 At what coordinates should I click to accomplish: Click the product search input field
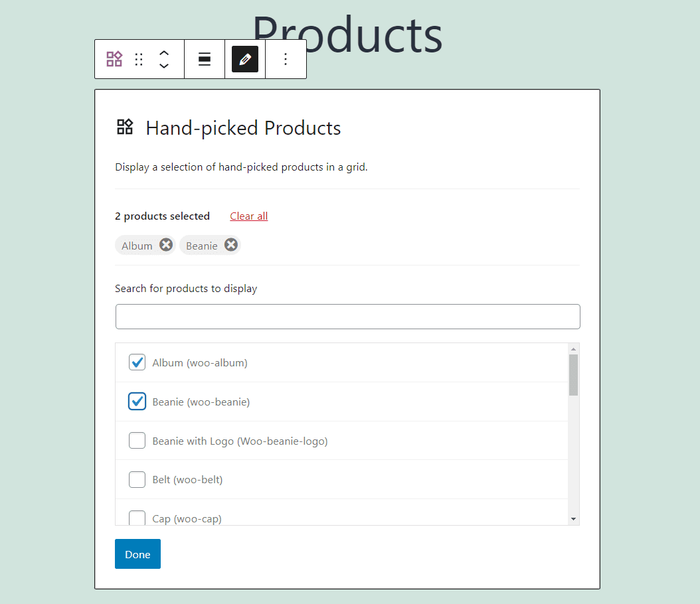coord(347,317)
